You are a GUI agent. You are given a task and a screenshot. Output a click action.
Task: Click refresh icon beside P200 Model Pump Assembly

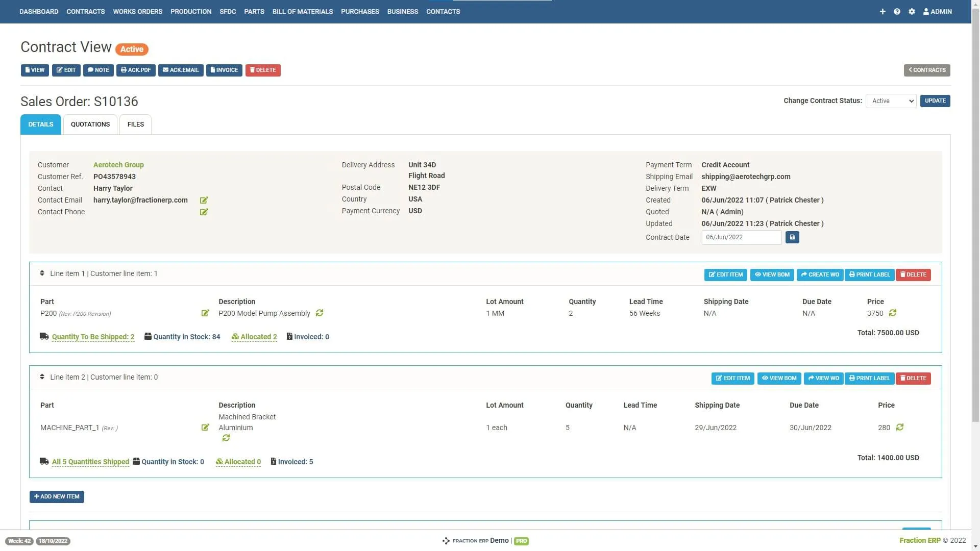pos(320,313)
